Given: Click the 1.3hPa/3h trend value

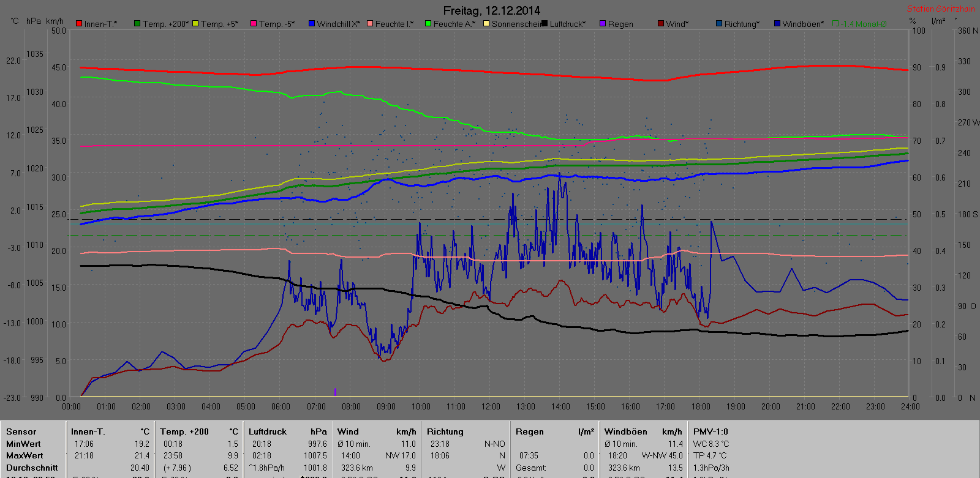Looking at the screenshot, I should click(711, 468).
